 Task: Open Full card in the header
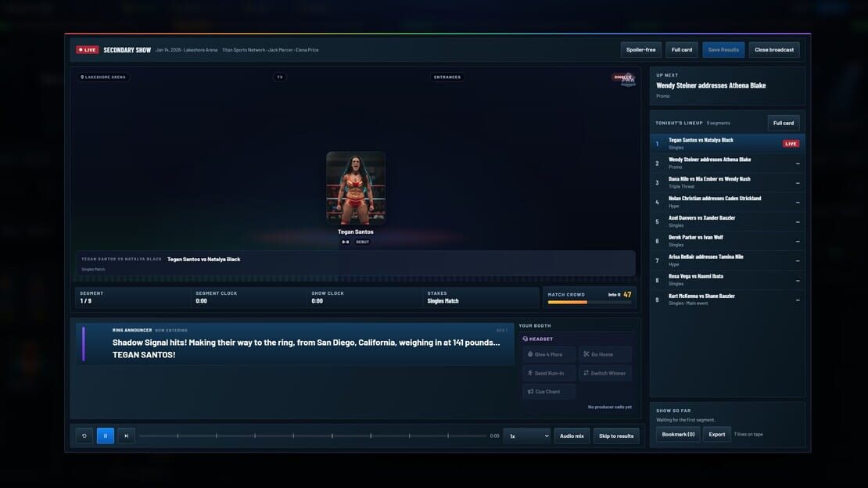pyautogui.click(x=681, y=50)
